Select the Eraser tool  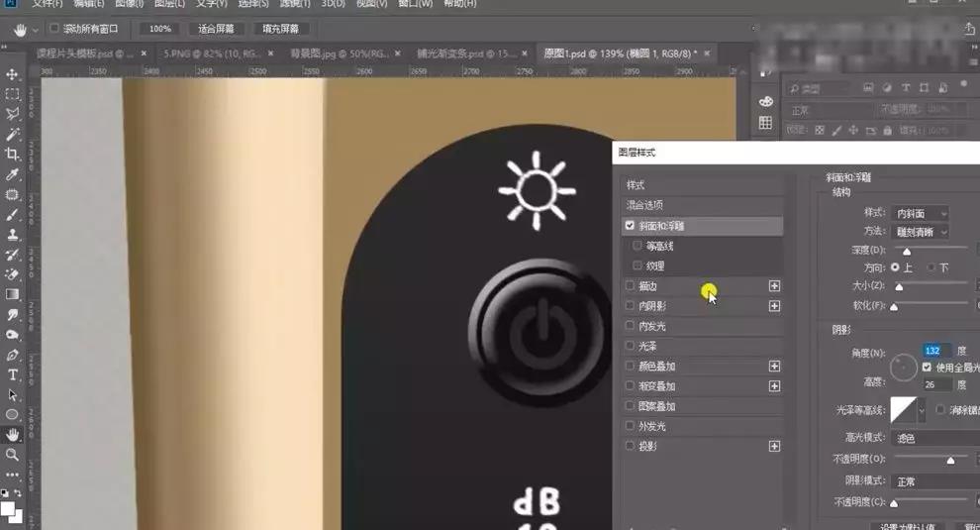point(12,274)
